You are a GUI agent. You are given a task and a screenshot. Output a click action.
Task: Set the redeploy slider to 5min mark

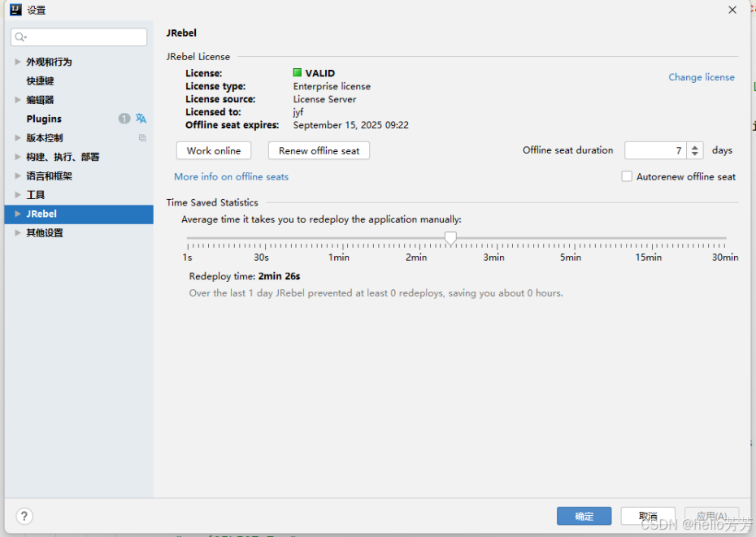tap(574, 238)
